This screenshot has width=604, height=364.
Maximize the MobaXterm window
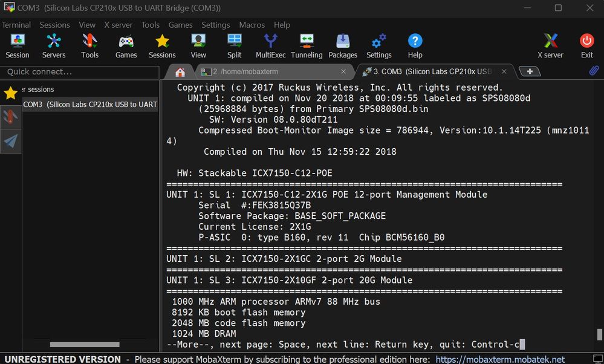558,8
